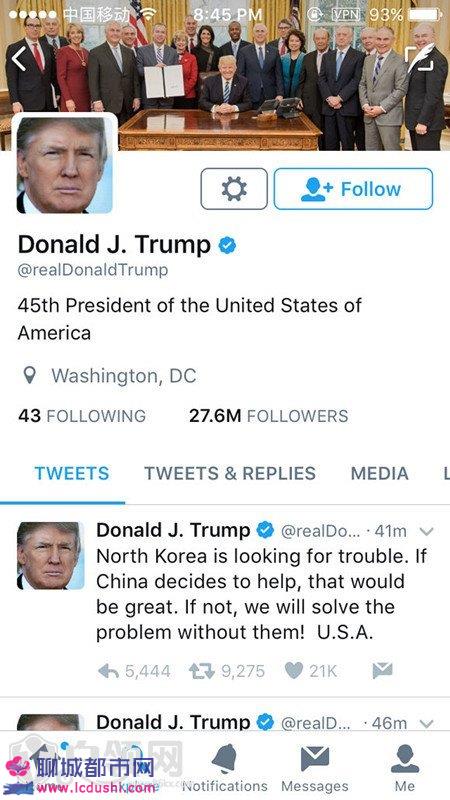View the 43 Following list
The image size is (450, 800).
click(x=82, y=416)
